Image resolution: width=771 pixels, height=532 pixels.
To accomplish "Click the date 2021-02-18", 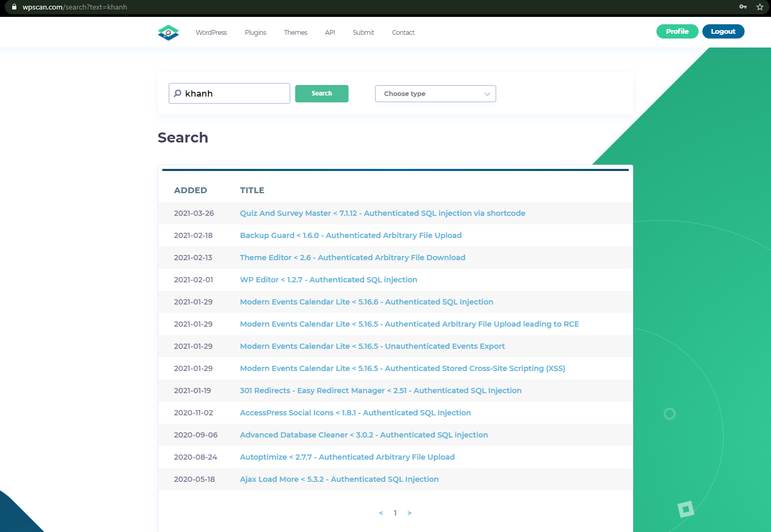I will pos(193,235).
